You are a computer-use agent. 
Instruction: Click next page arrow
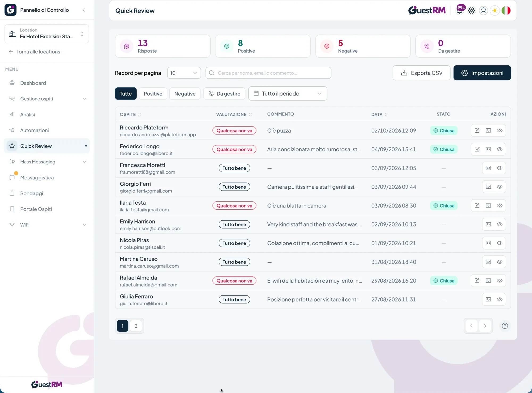pyautogui.click(x=485, y=326)
